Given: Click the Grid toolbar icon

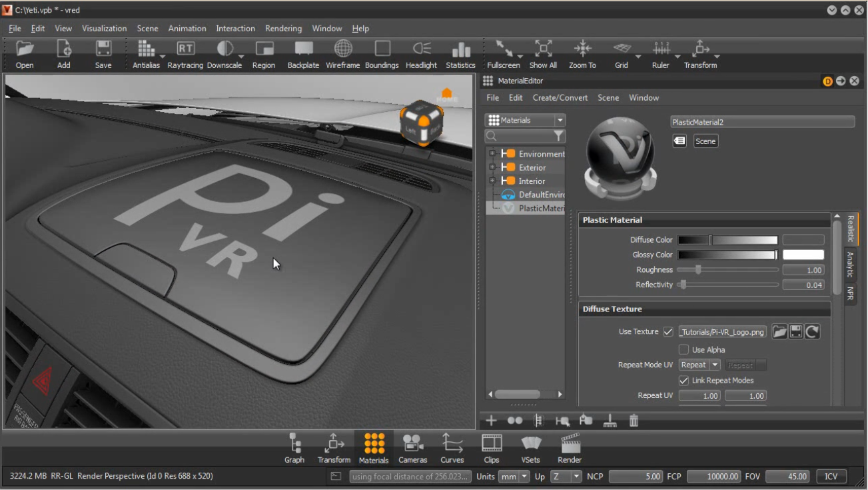Looking at the screenshot, I should coord(622,49).
